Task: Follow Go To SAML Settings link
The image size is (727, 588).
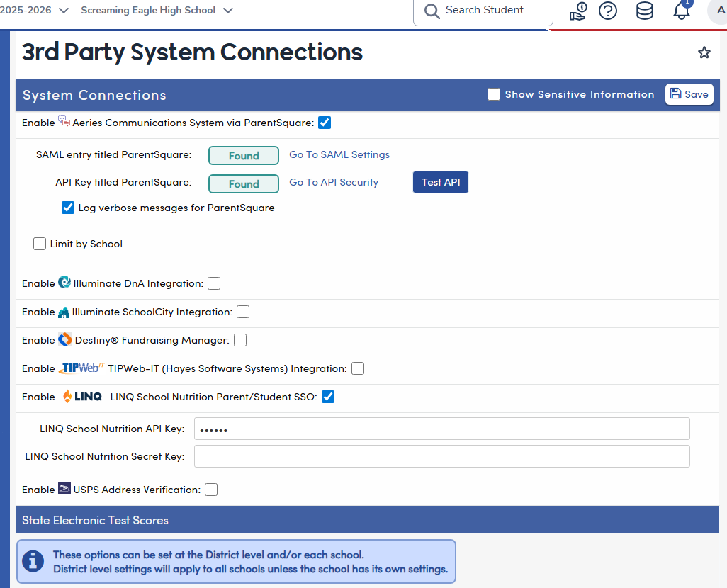Action: tap(339, 154)
